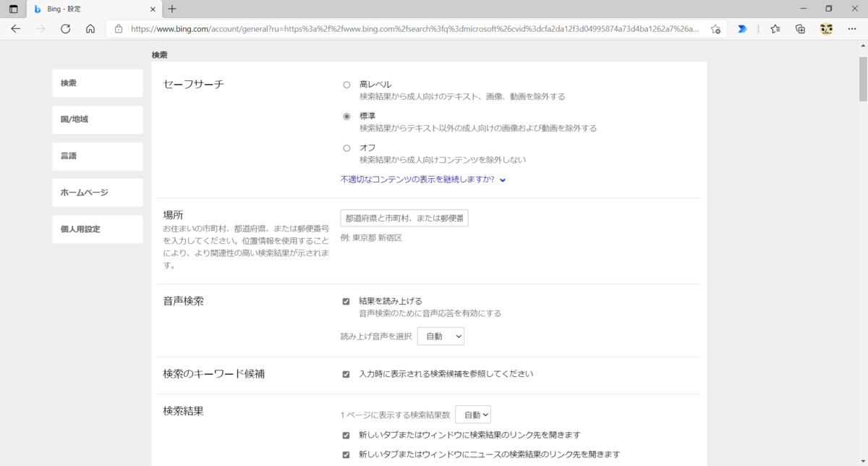Open browser Settings and more menu
This screenshot has width=868, height=466.
(x=852, y=29)
